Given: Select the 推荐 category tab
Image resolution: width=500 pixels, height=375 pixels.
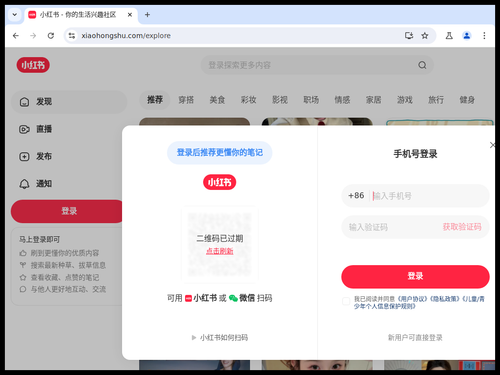Looking at the screenshot, I should (155, 100).
